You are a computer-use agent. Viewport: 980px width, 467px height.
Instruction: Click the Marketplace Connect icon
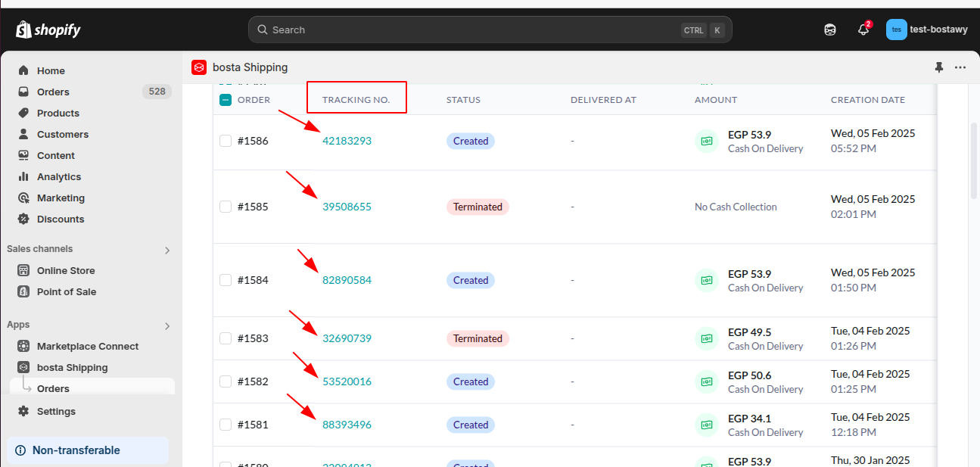point(23,346)
